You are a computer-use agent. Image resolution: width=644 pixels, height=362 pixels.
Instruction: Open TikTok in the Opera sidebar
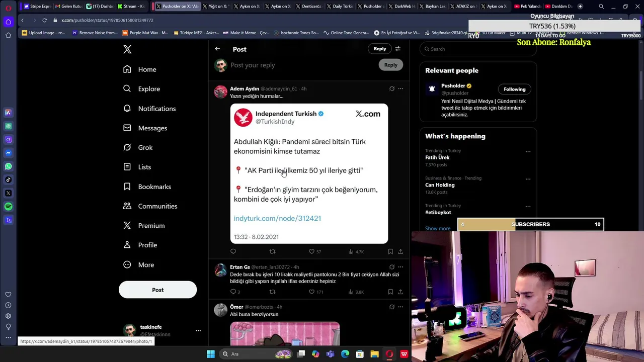[8, 179]
